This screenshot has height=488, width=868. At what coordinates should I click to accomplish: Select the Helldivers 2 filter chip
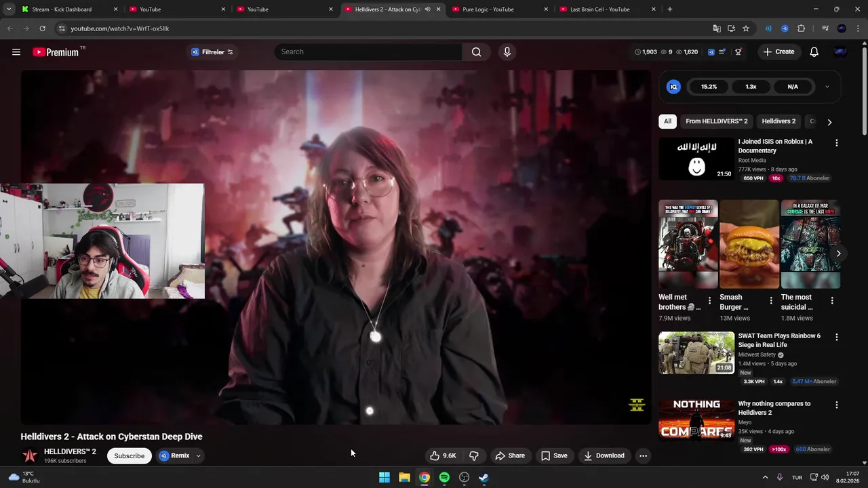click(x=778, y=121)
